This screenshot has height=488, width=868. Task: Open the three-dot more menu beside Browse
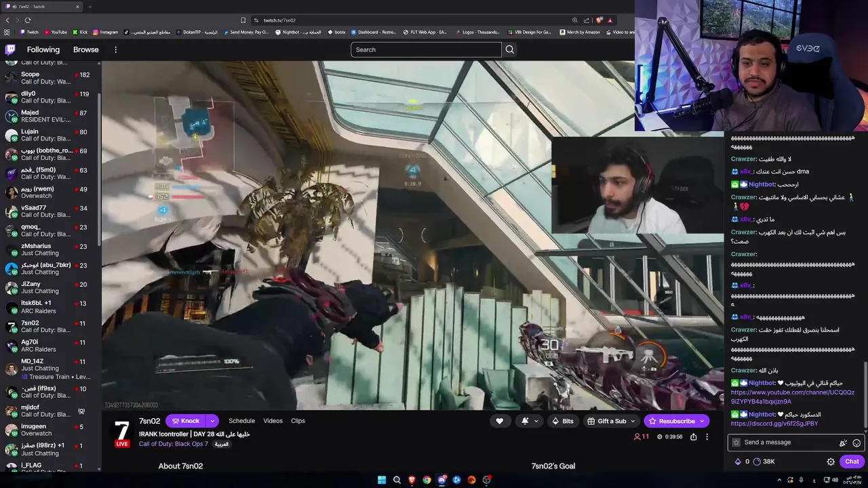click(115, 49)
